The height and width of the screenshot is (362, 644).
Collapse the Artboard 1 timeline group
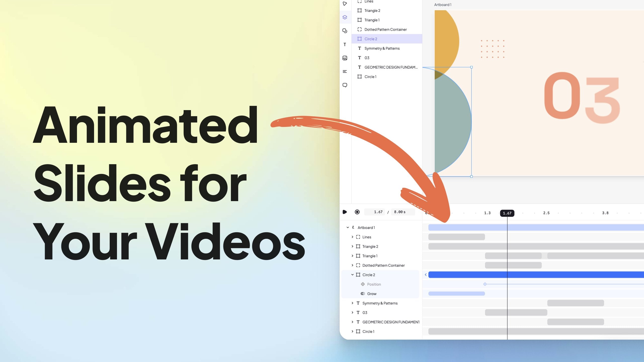click(x=348, y=228)
